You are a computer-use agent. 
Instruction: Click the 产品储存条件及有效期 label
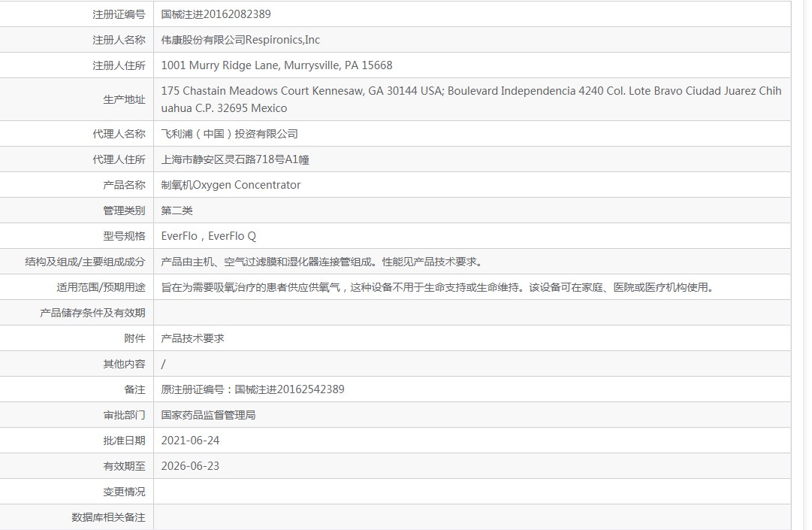pos(92,313)
